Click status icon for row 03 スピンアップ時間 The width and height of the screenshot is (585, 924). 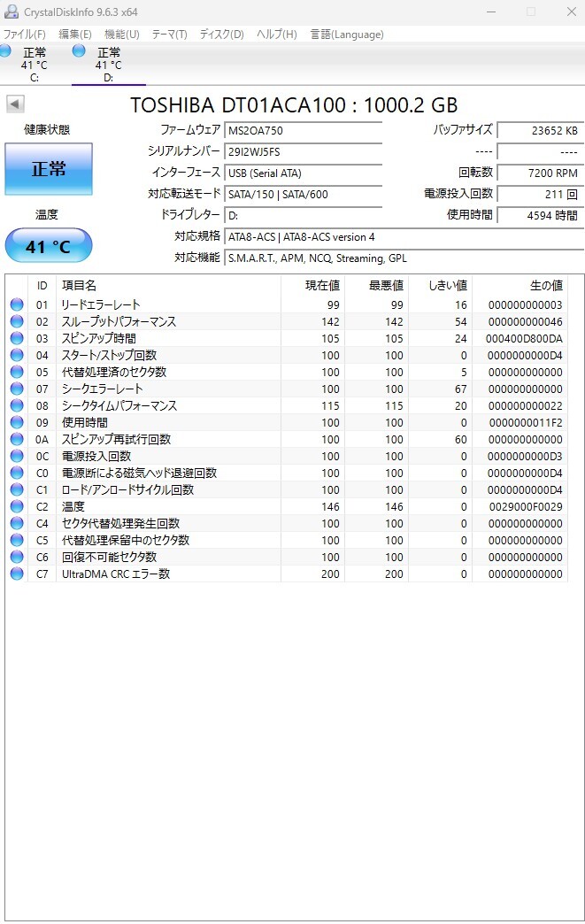[17, 338]
